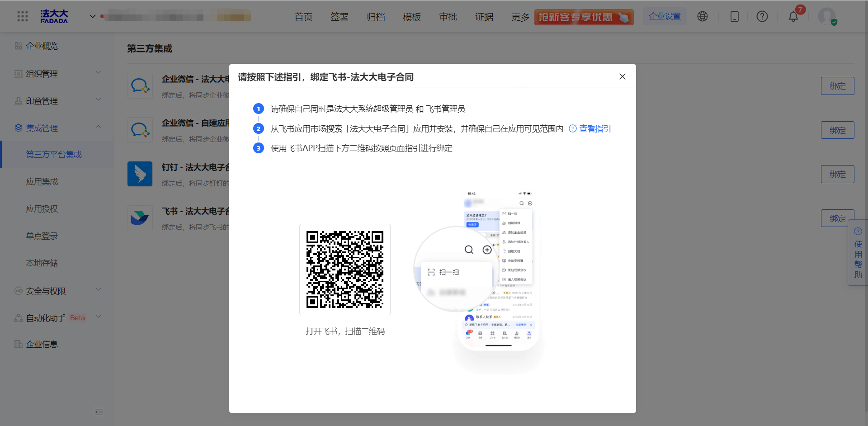
Task: Go to 首页 in top navigation
Action: pyautogui.click(x=303, y=17)
